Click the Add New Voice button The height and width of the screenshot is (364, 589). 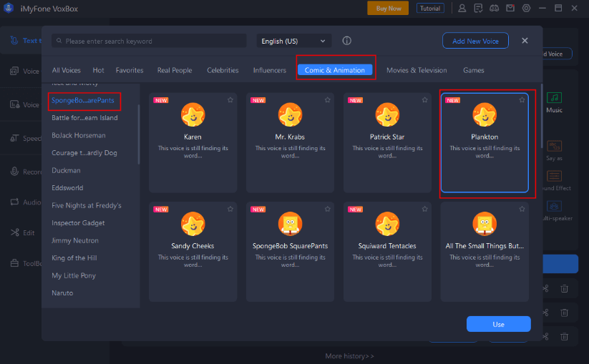click(x=475, y=41)
